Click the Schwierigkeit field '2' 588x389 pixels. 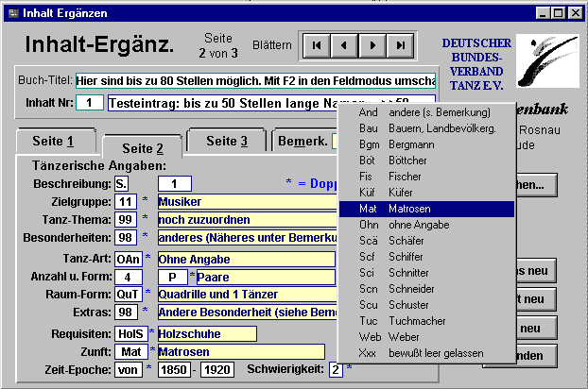pos(336,370)
